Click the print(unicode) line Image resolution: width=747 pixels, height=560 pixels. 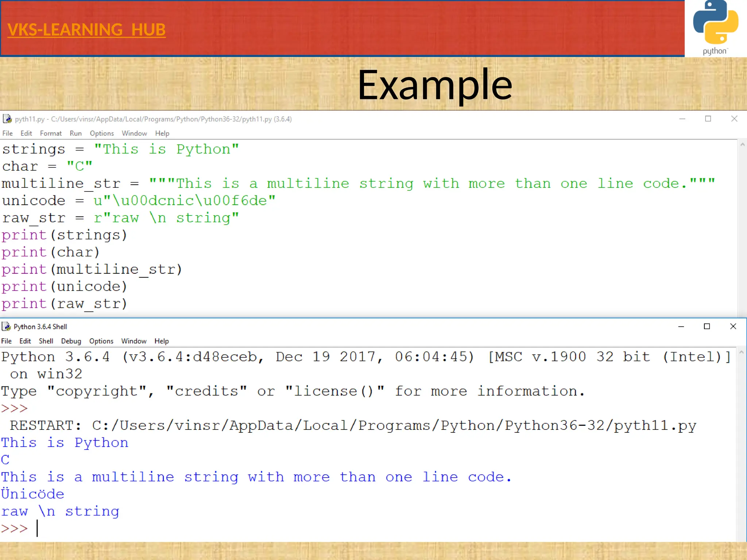(x=65, y=287)
